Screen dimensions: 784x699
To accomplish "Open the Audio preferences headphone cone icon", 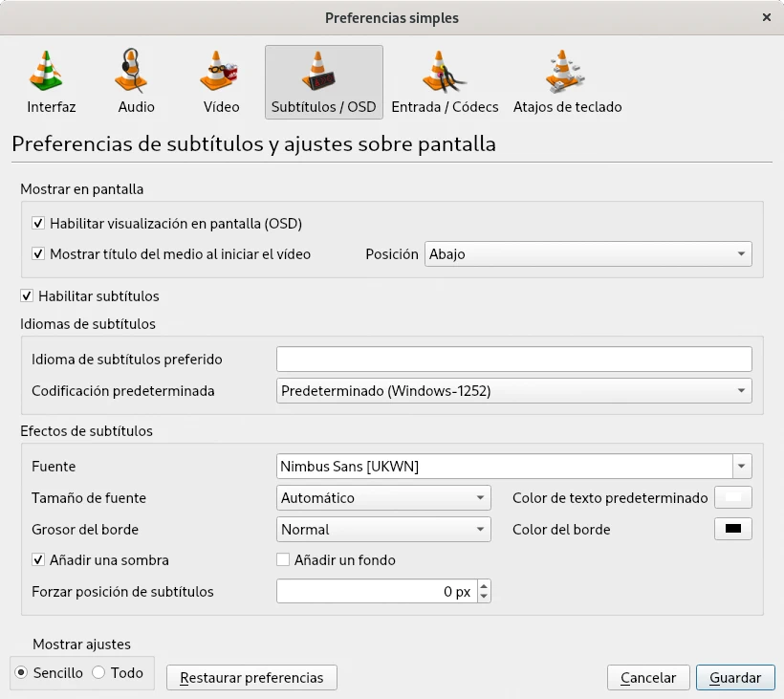I will tap(136, 72).
